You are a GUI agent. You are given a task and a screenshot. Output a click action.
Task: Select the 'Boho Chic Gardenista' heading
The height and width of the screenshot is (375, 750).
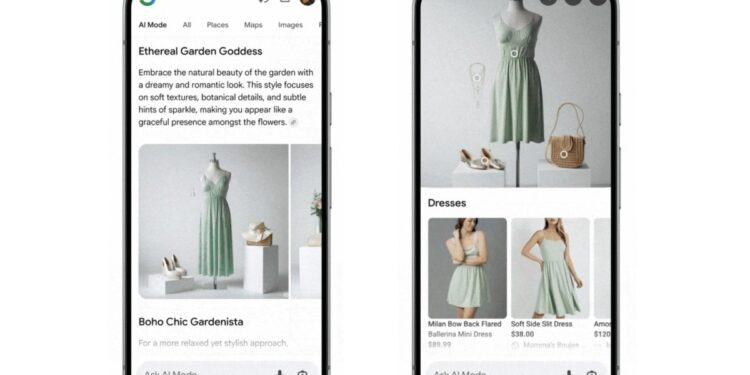point(191,322)
